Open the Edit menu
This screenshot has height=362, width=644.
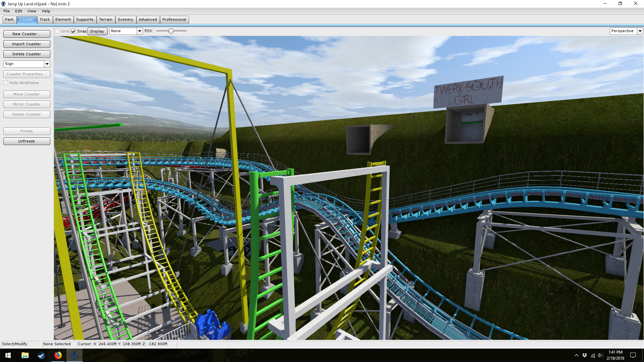tap(18, 11)
